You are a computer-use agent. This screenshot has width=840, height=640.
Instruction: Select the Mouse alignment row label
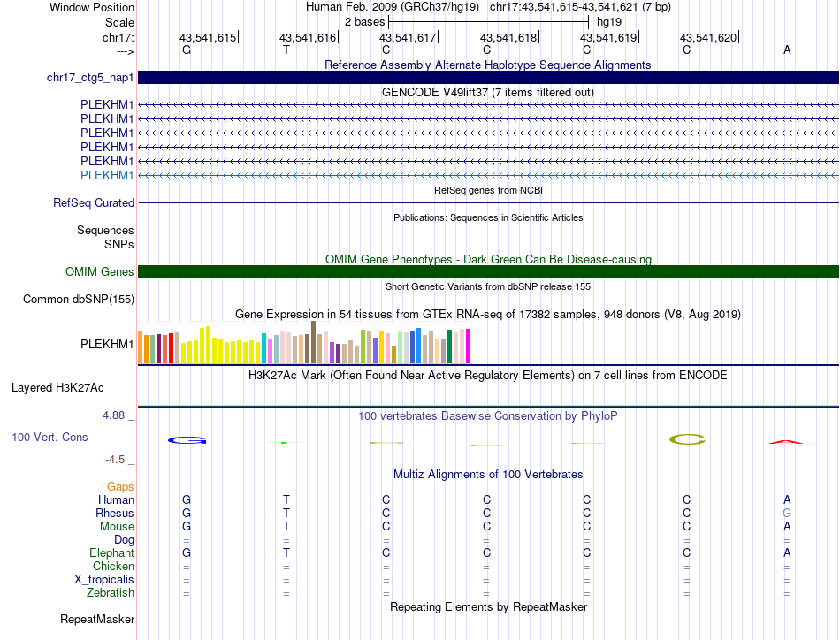click(117, 527)
